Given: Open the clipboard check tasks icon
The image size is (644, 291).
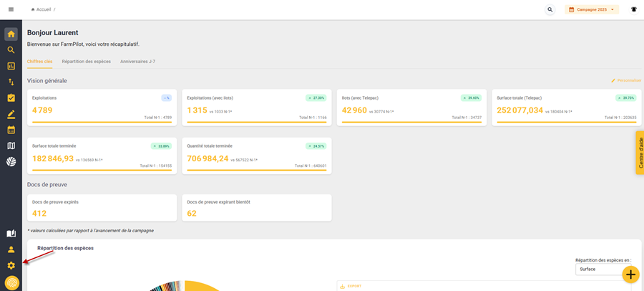Looking at the screenshot, I should click(11, 98).
